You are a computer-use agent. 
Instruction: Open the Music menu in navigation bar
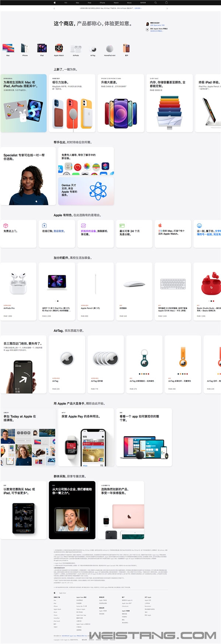[x=129, y=3]
